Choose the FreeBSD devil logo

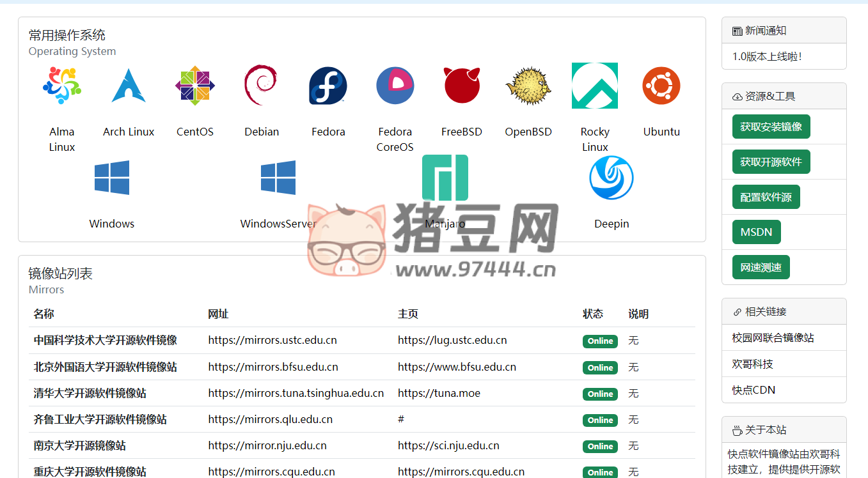tap(462, 86)
